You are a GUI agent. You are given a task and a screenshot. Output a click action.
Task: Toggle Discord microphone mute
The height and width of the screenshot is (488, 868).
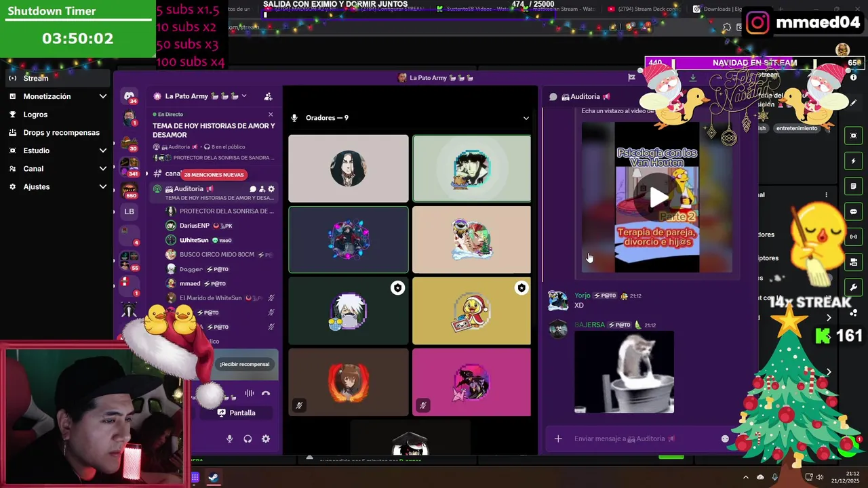[229, 439]
